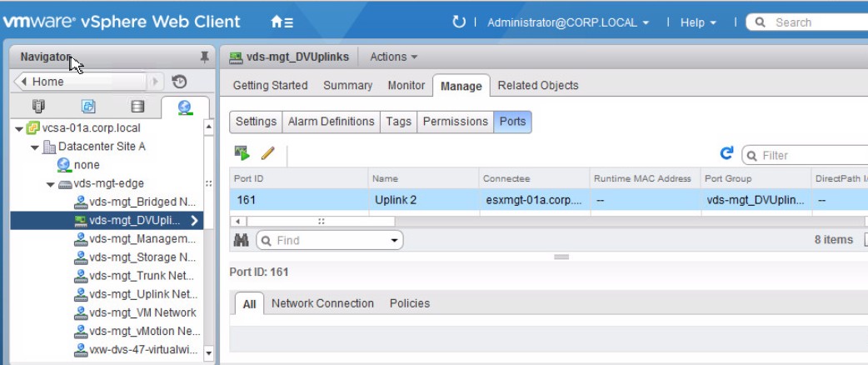Select the Manage tab
868x365 pixels.
coord(461,86)
